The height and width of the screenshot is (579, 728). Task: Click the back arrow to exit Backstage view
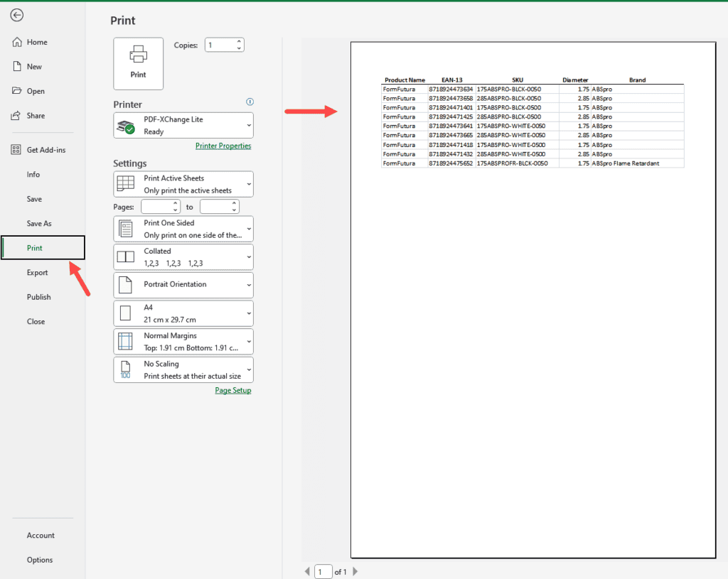coord(16,15)
